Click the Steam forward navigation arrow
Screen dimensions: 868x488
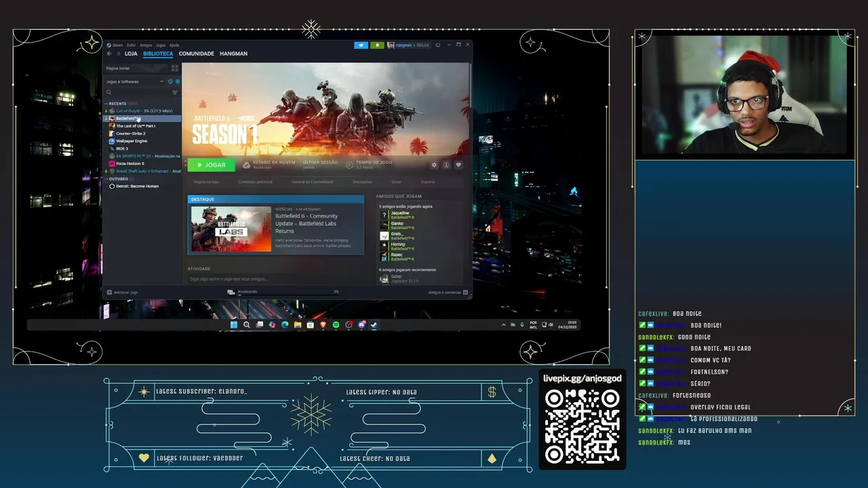119,54
